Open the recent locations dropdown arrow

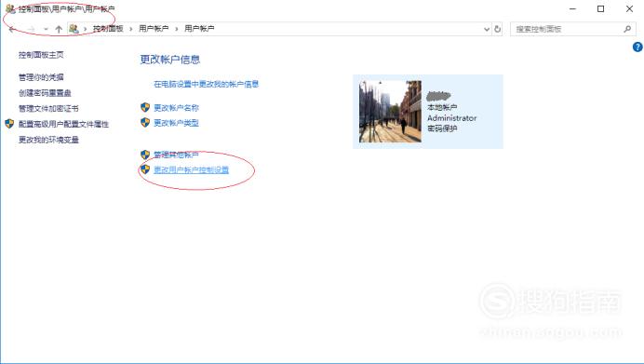[x=46, y=29]
